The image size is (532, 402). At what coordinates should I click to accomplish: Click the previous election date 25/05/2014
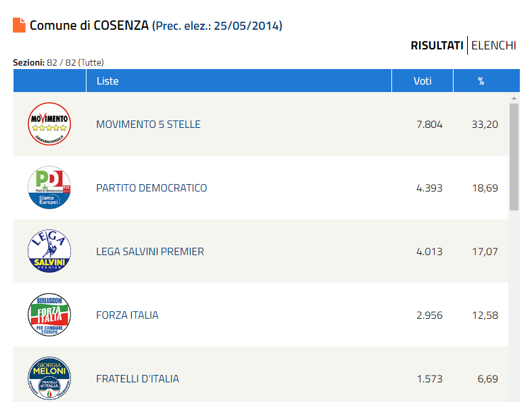(247, 26)
